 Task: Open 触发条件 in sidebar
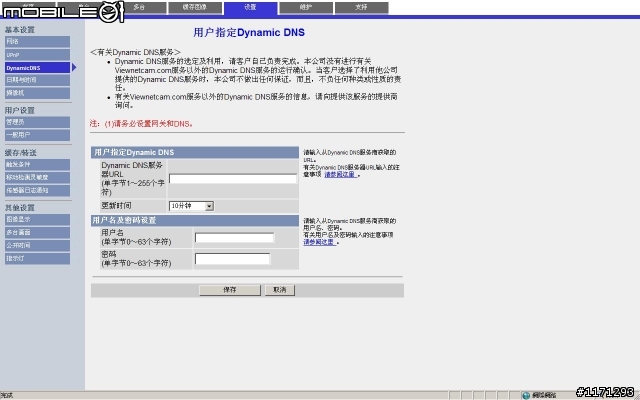coord(38,164)
